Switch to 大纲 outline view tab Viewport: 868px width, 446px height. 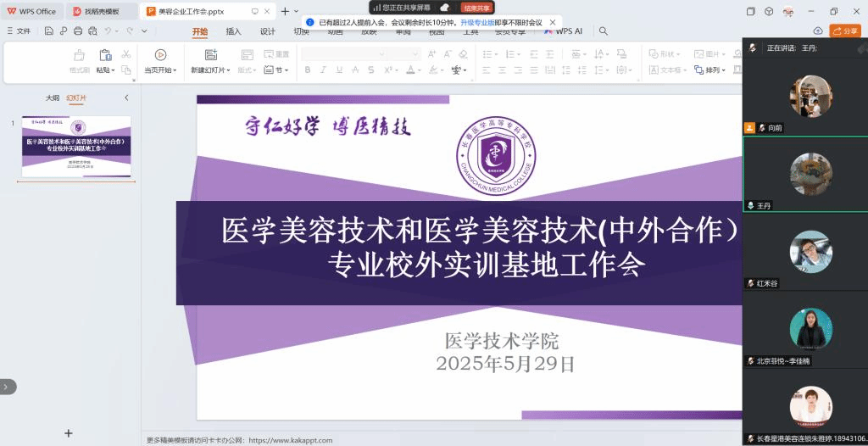53,98
